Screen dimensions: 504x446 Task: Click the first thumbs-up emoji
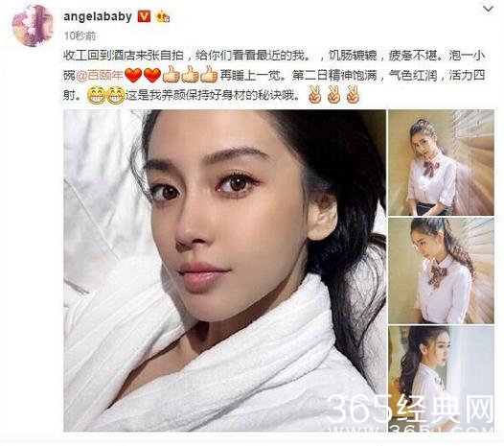point(171,75)
